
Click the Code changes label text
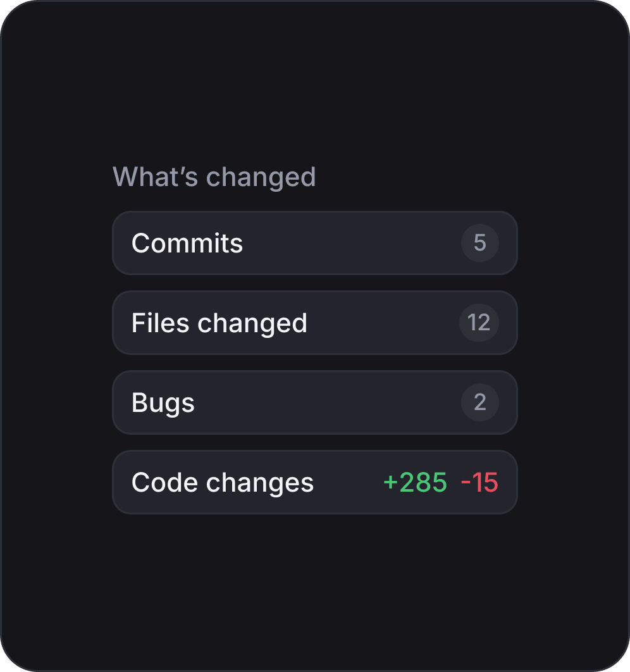222,482
